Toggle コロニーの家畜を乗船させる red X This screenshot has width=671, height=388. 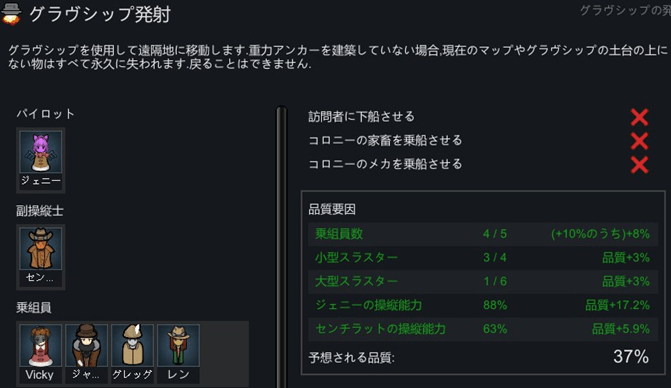639,141
